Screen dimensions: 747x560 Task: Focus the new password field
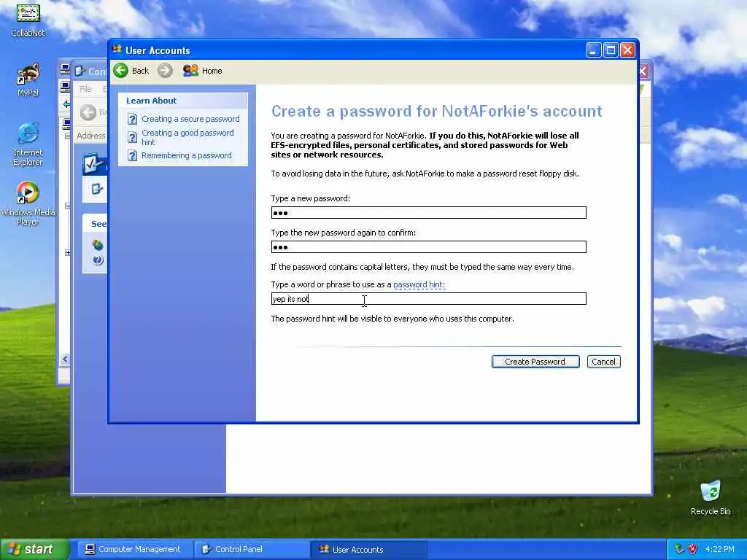click(x=428, y=212)
